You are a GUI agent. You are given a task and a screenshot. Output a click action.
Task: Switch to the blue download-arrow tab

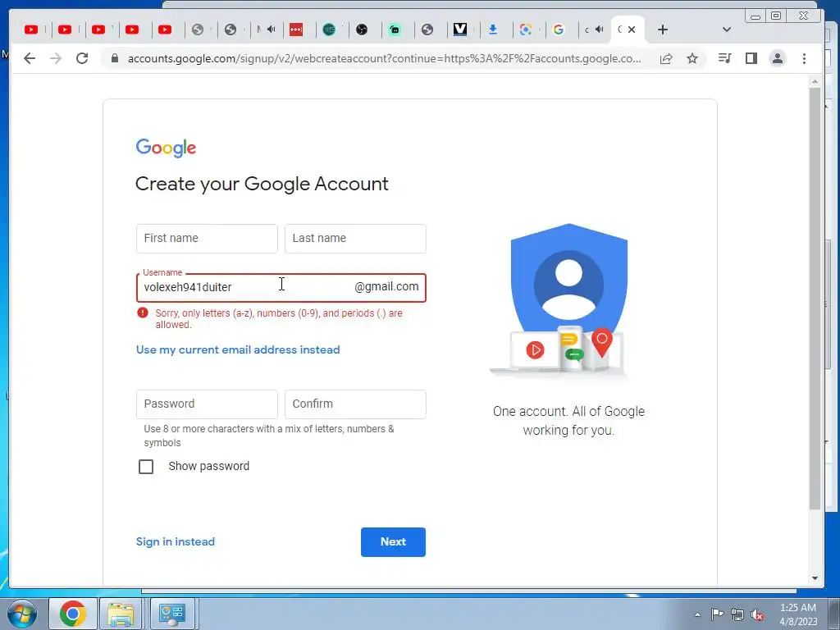[493, 30]
